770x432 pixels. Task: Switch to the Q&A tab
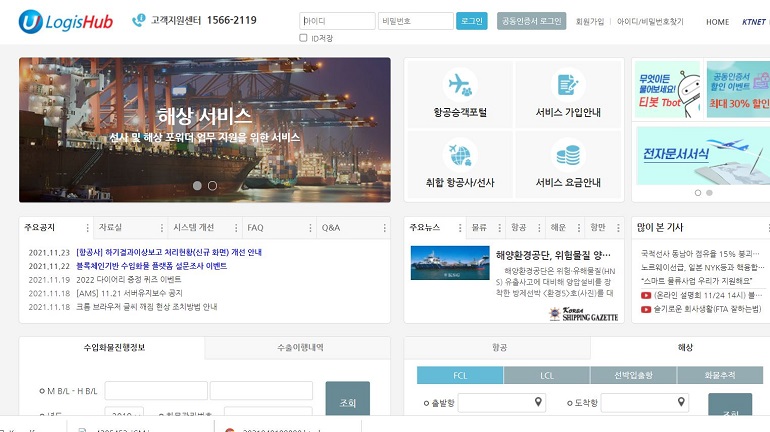[x=331, y=228]
